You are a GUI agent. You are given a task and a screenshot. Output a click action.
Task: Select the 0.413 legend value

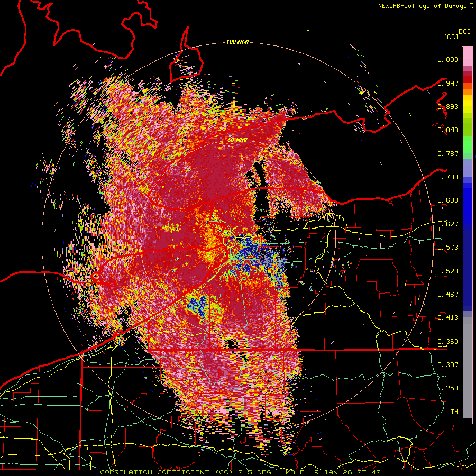coord(448,318)
